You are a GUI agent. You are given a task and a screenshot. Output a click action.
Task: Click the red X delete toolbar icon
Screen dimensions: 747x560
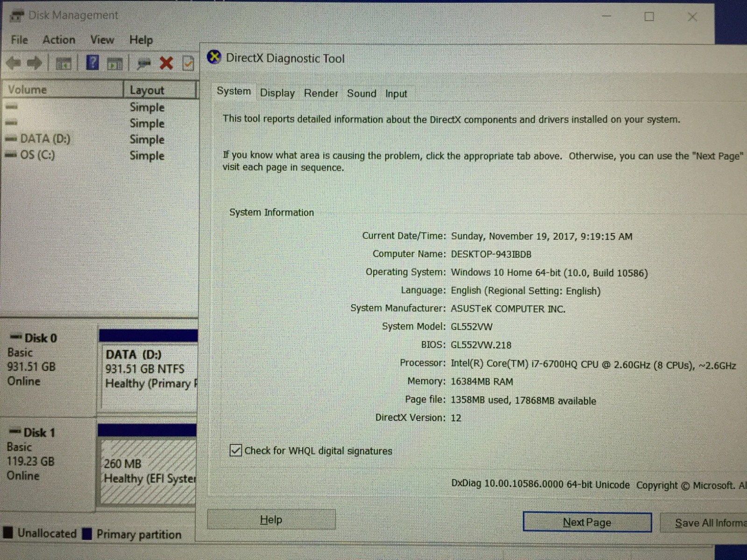click(x=166, y=63)
